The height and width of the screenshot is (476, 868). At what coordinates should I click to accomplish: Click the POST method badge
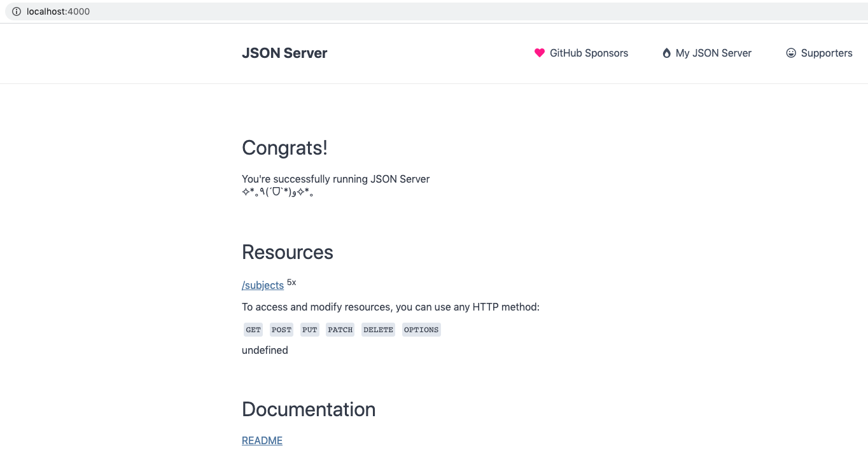click(x=281, y=330)
